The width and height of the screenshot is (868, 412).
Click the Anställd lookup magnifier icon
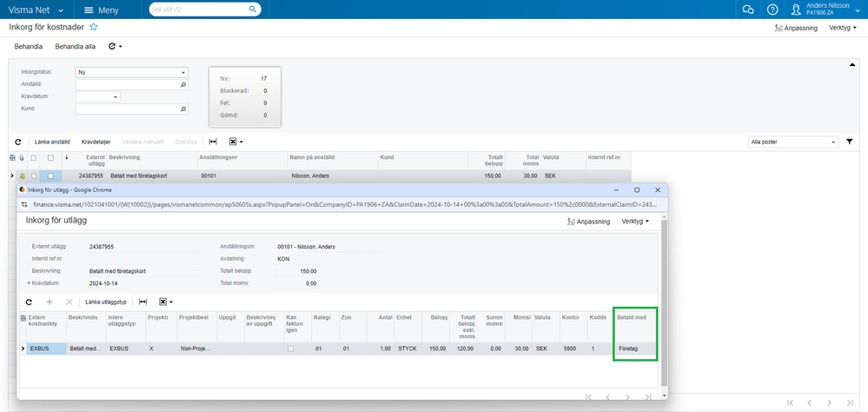pos(183,84)
